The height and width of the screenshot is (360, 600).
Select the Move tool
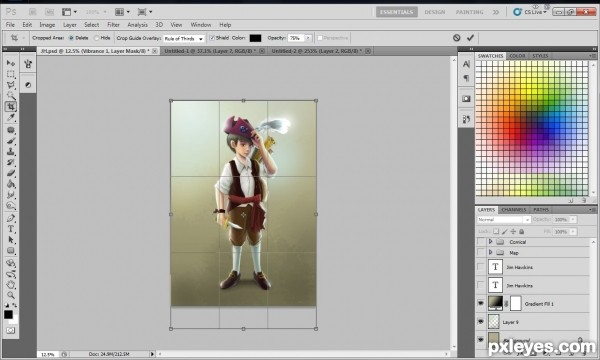(x=11, y=63)
